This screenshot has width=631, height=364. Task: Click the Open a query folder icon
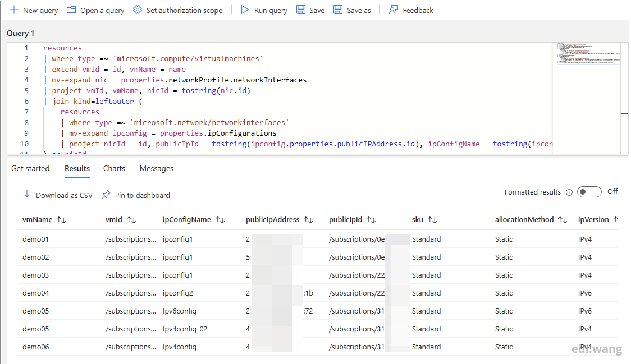[x=71, y=10]
